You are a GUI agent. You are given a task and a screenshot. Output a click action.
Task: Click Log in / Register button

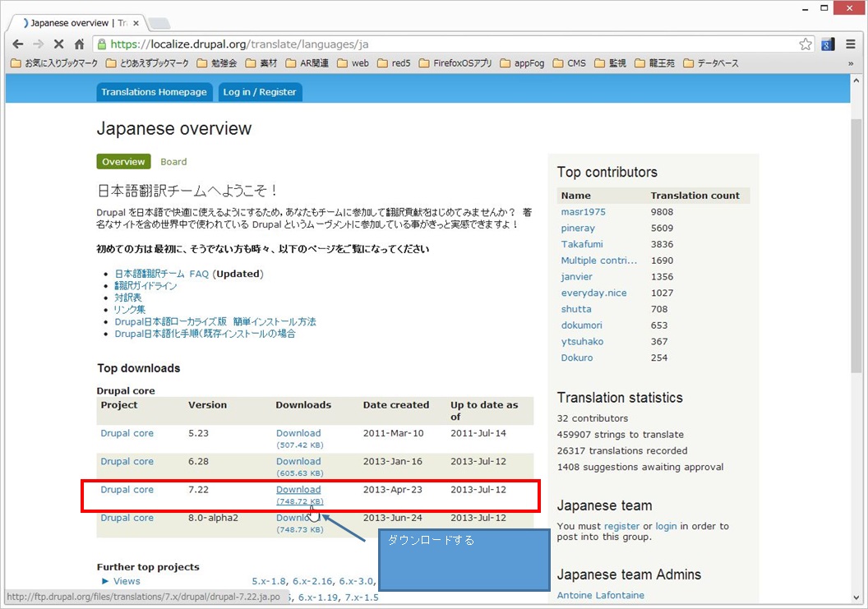pyautogui.click(x=260, y=92)
